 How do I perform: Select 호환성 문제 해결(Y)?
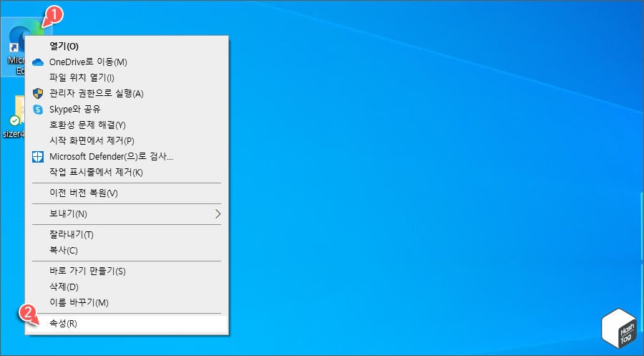(127, 125)
